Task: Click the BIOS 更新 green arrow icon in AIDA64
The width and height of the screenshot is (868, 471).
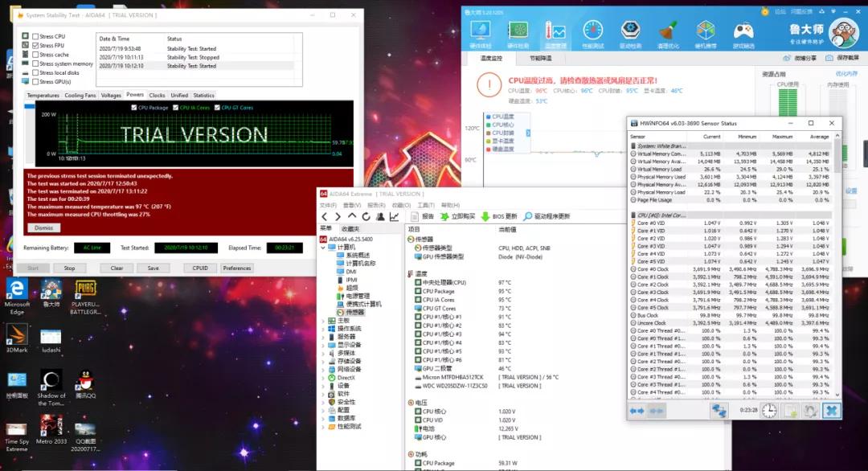Action: click(x=485, y=216)
